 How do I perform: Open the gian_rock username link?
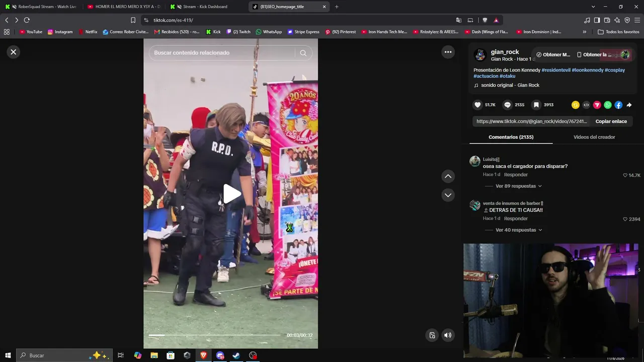(x=505, y=52)
